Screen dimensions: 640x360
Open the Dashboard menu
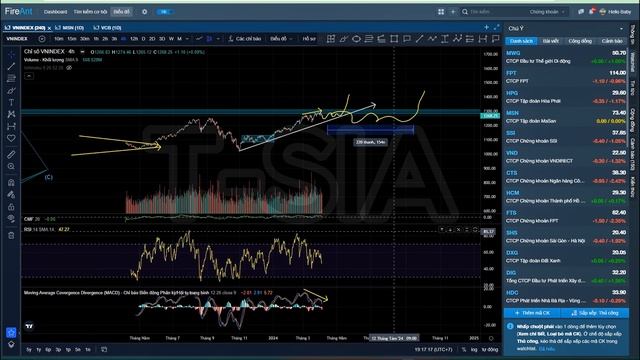click(x=56, y=12)
